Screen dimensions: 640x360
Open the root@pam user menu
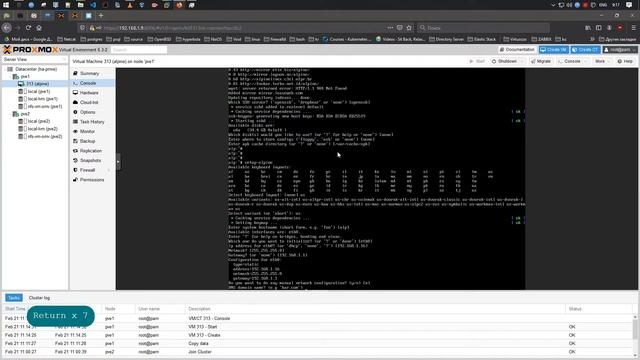(x=620, y=50)
